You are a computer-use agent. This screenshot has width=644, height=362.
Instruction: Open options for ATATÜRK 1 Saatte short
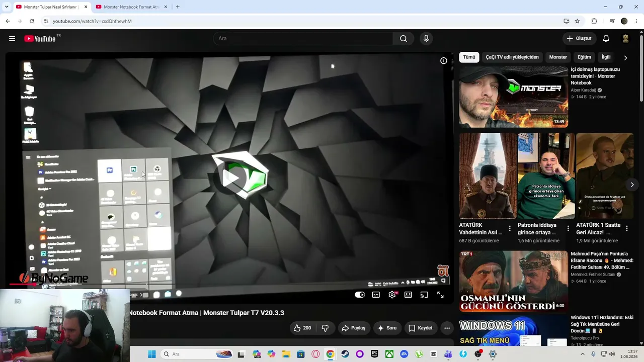pyautogui.click(x=627, y=228)
